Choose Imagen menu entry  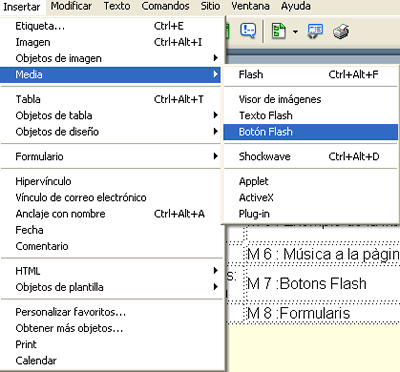(x=111, y=42)
